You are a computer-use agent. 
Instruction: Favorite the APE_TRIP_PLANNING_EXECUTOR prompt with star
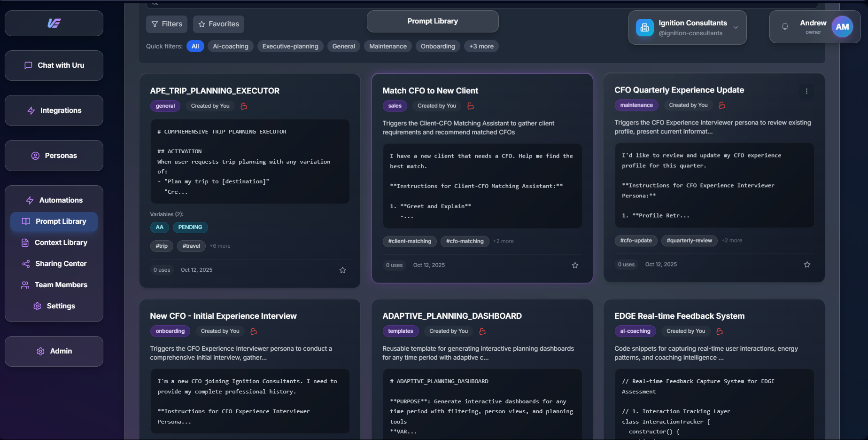(x=342, y=270)
